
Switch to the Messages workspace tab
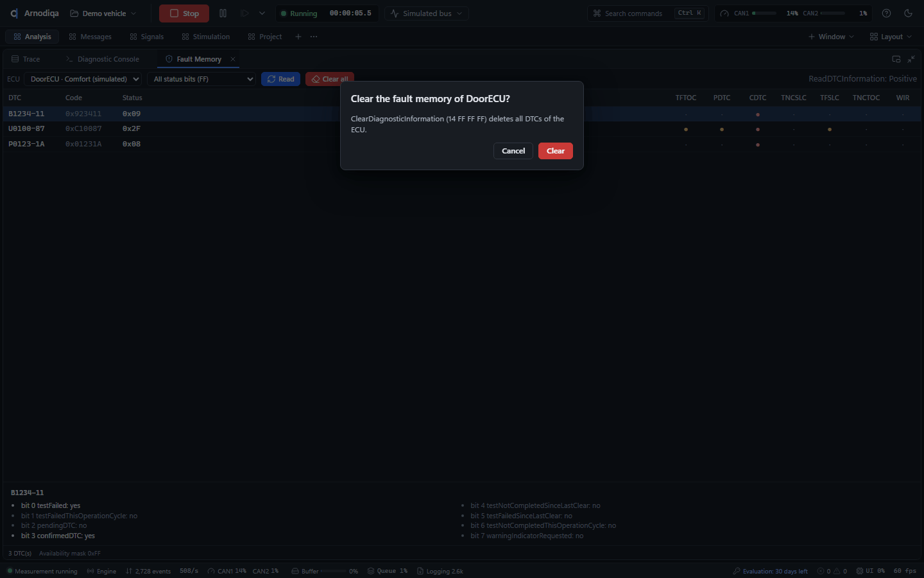(90, 37)
